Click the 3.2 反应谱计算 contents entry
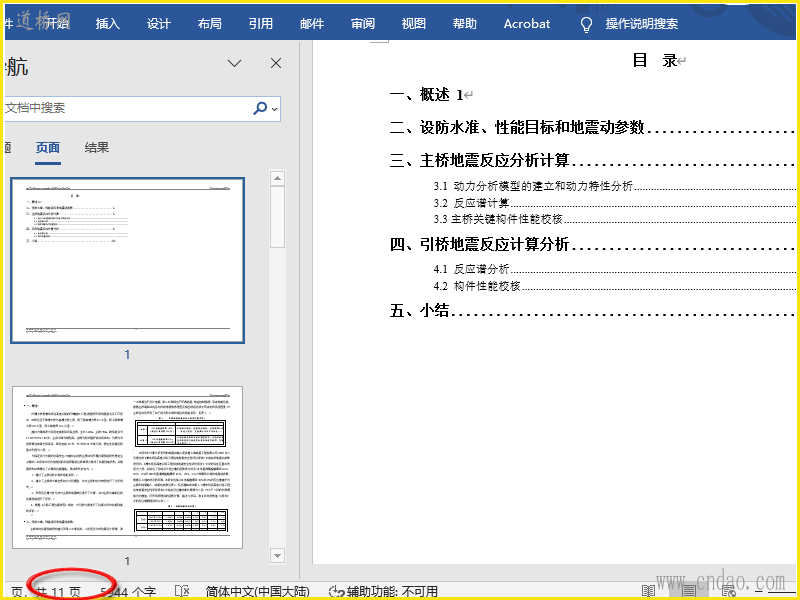The height and width of the screenshot is (600, 800). [x=615, y=203]
